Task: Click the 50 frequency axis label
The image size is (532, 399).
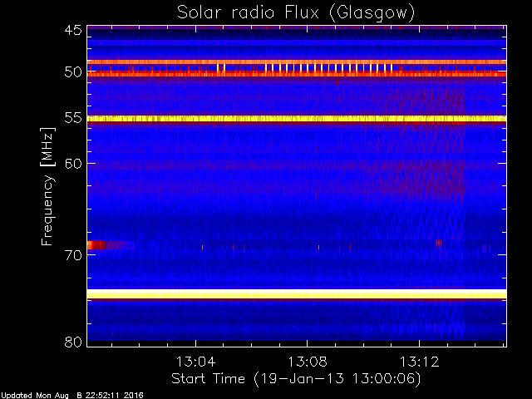Action: (x=73, y=72)
